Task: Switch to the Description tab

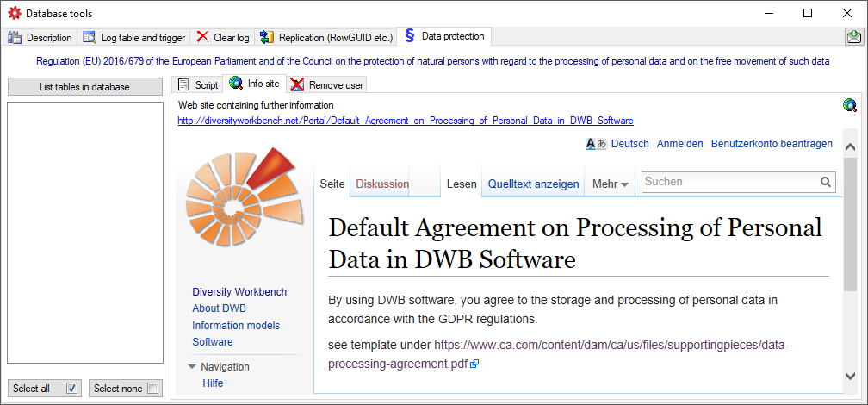Action: click(40, 38)
